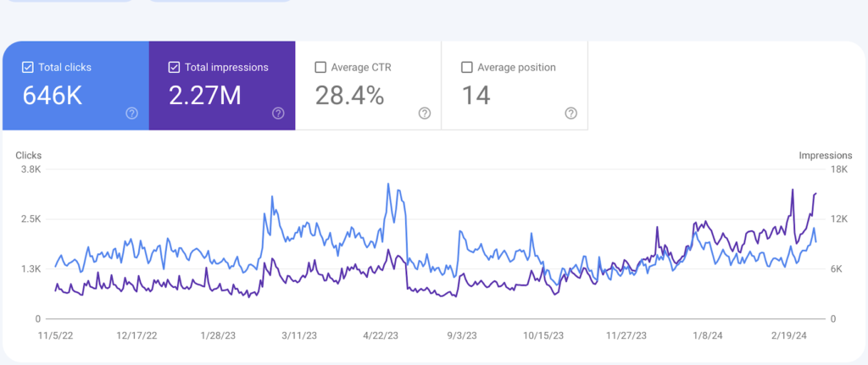Click the Impressions axis title
This screenshot has height=365, width=868.
(x=825, y=156)
